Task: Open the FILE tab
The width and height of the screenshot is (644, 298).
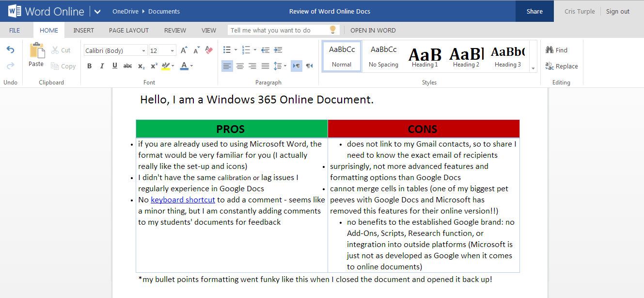Action: click(x=15, y=30)
